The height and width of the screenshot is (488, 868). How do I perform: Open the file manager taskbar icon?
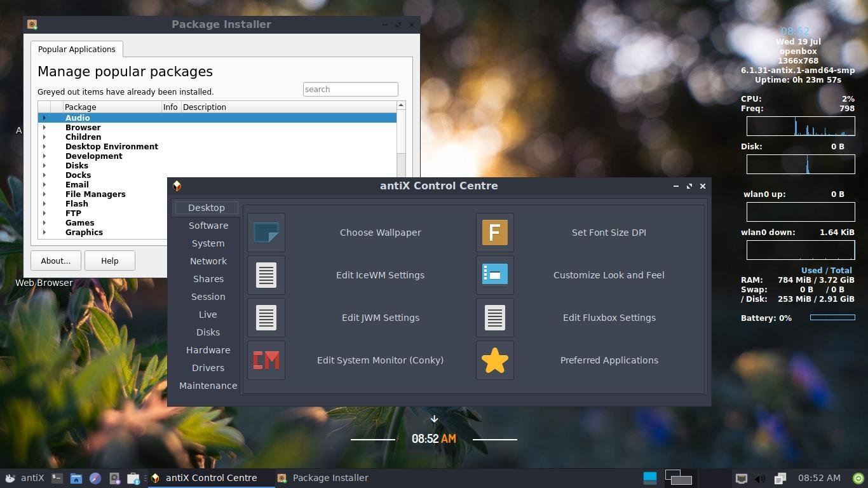click(x=76, y=478)
